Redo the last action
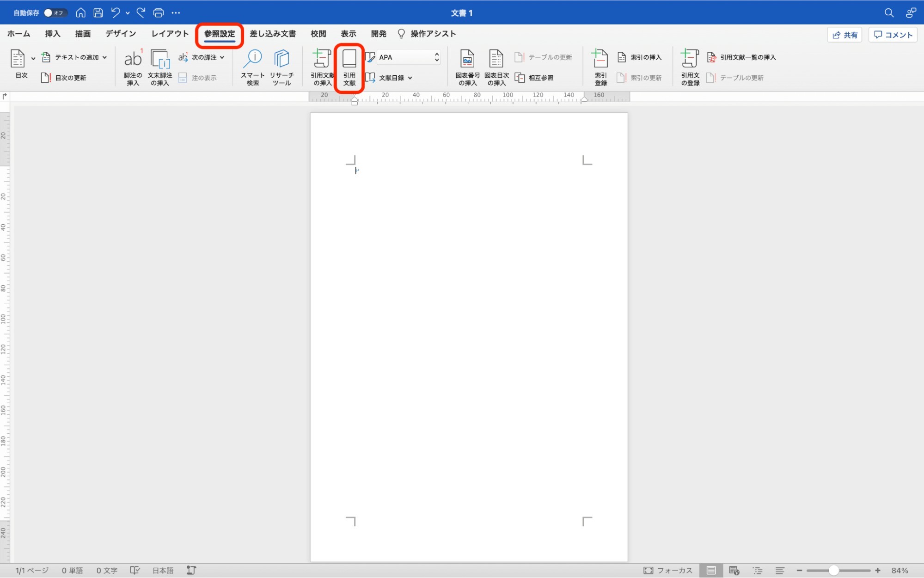The width and height of the screenshot is (924, 578). 141,13
